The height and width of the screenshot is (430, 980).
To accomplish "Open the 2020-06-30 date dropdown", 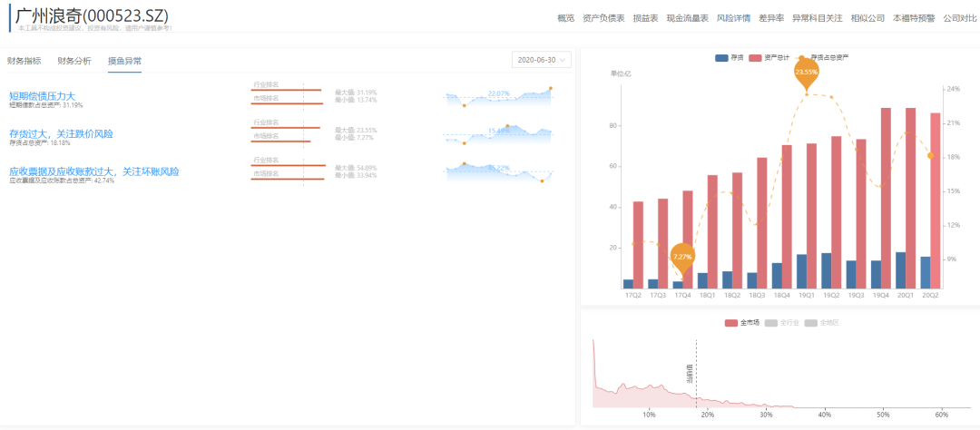I will click(x=541, y=60).
